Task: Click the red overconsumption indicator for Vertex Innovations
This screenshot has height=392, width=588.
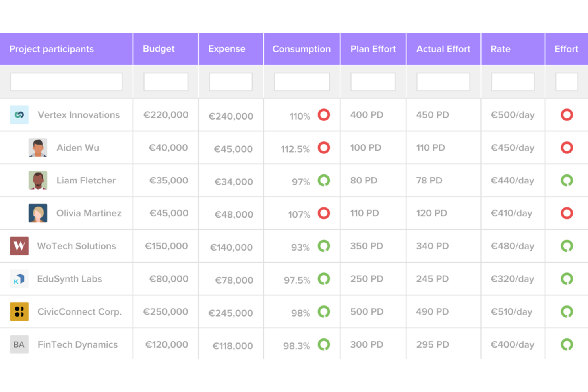Action: click(324, 115)
